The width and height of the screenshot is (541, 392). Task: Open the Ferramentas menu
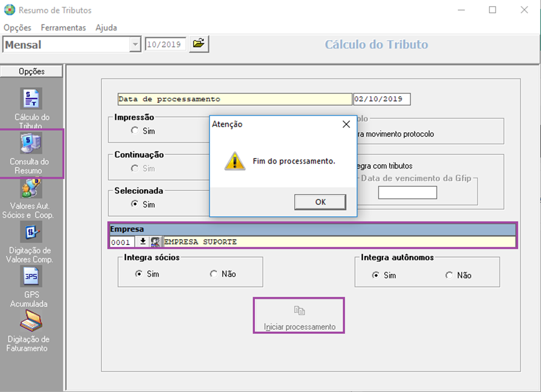coord(63,28)
